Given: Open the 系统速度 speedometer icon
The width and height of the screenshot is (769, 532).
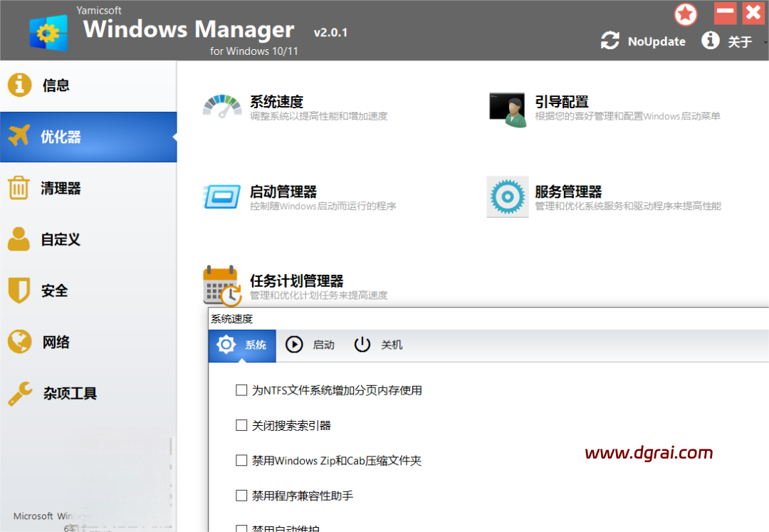Looking at the screenshot, I should [x=222, y=107].
